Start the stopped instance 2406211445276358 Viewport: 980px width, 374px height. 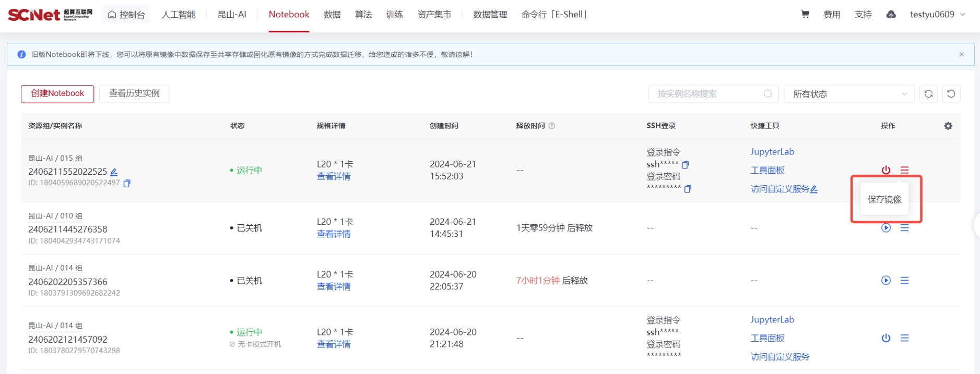coord(885,228)
